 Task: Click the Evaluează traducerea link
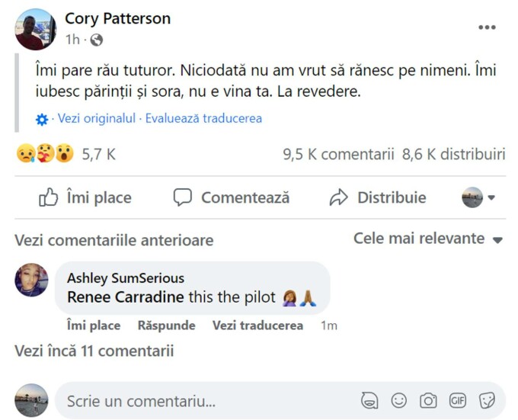click(x=203, y=118)
